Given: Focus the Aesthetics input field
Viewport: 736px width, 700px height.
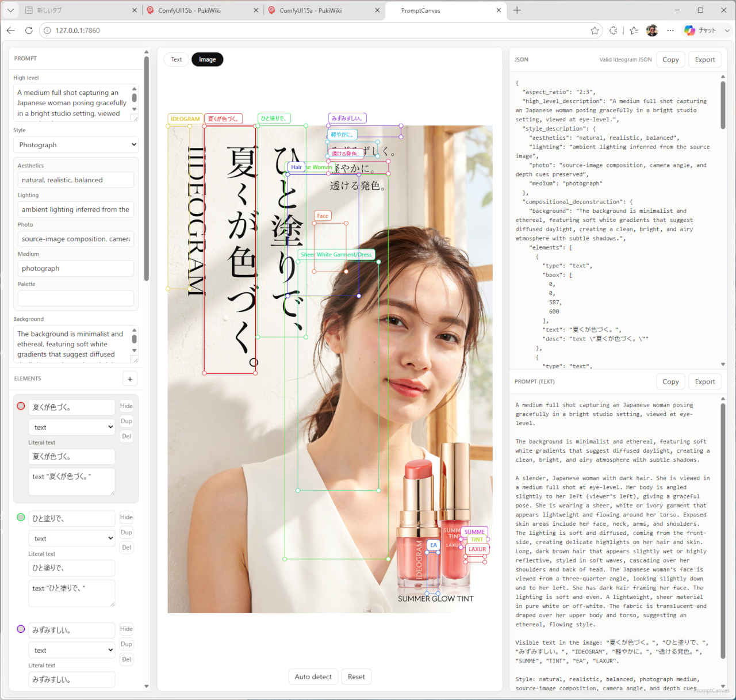Looking at the screenshot, I should click(x=76, y=180).
